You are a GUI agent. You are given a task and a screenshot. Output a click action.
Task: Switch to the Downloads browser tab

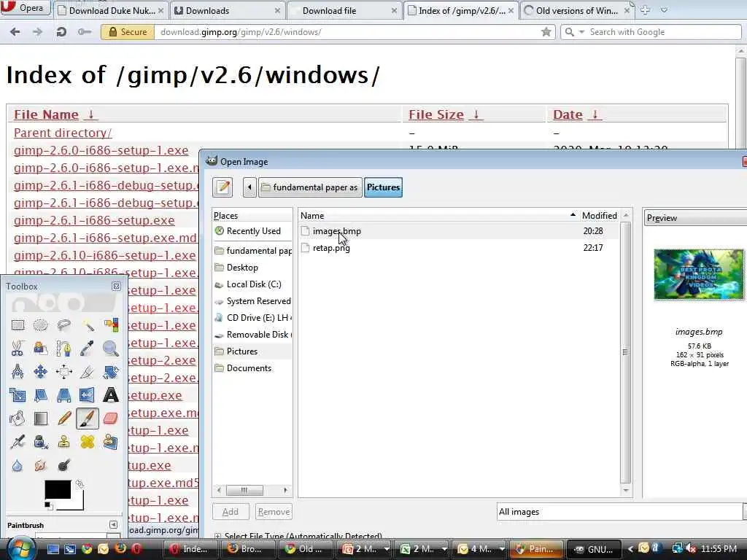pyautogui.click(x=228, y=10)
